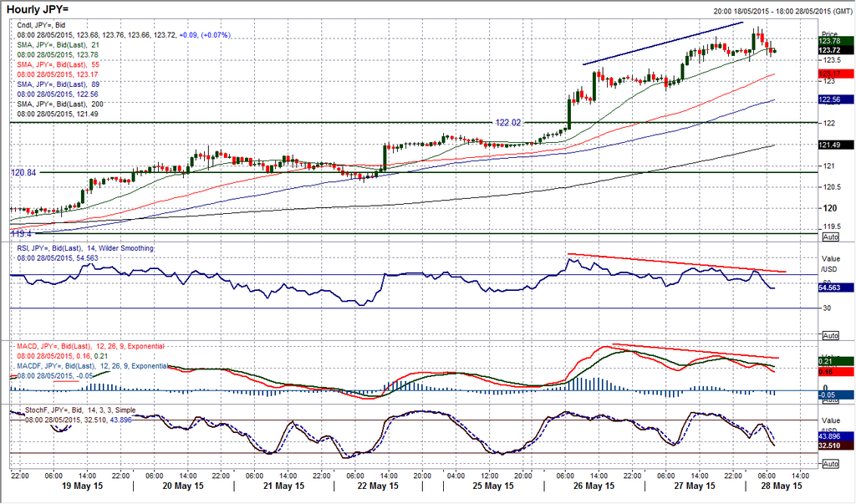This screenshot has width=856, height=504.
Task: Click the '22 May 15' date label
Action: [x=377, y=486]
